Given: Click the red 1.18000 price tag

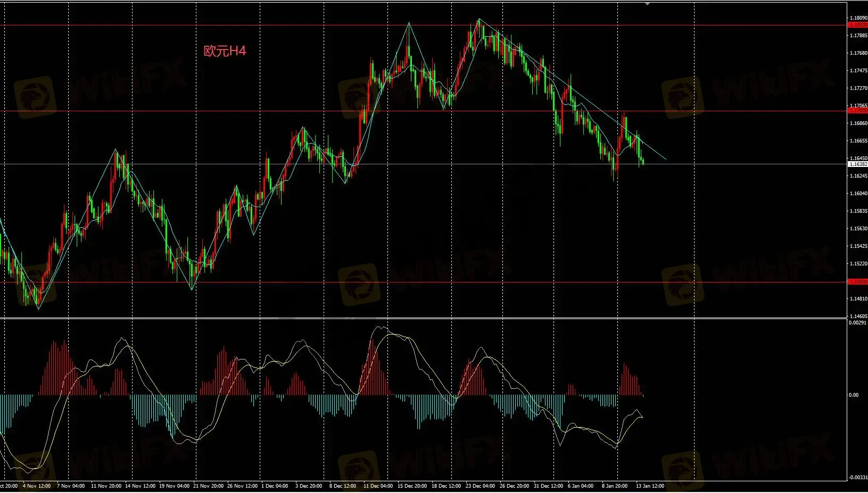Looking at the screenshot, I should [x=858, y=25].
